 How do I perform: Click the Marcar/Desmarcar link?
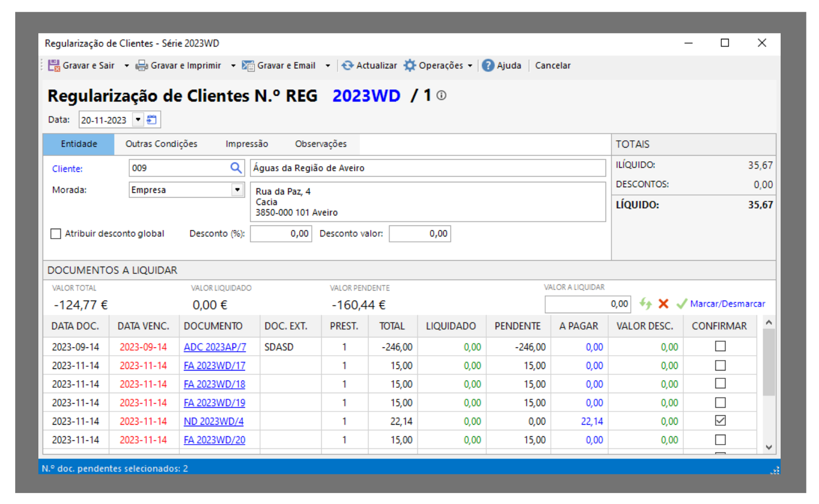point(727,304)
